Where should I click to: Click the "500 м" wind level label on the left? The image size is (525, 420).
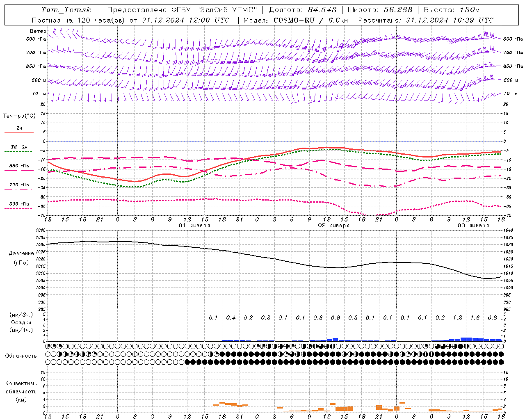pos(39,80)
